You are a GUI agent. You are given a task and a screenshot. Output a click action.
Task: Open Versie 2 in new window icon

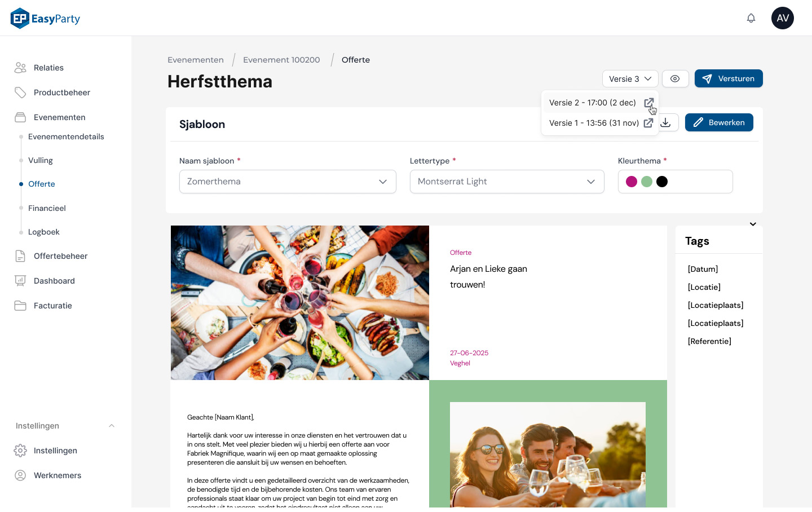[649, 103]
